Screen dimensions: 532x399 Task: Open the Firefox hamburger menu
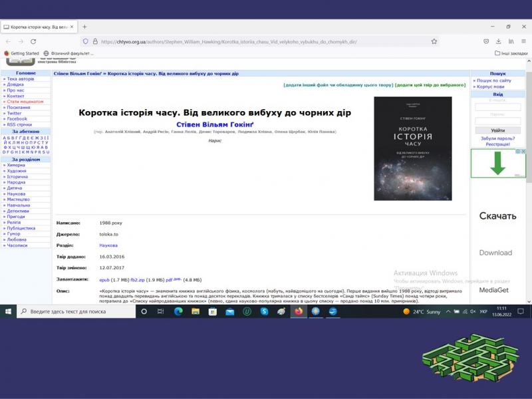[523, 41]
